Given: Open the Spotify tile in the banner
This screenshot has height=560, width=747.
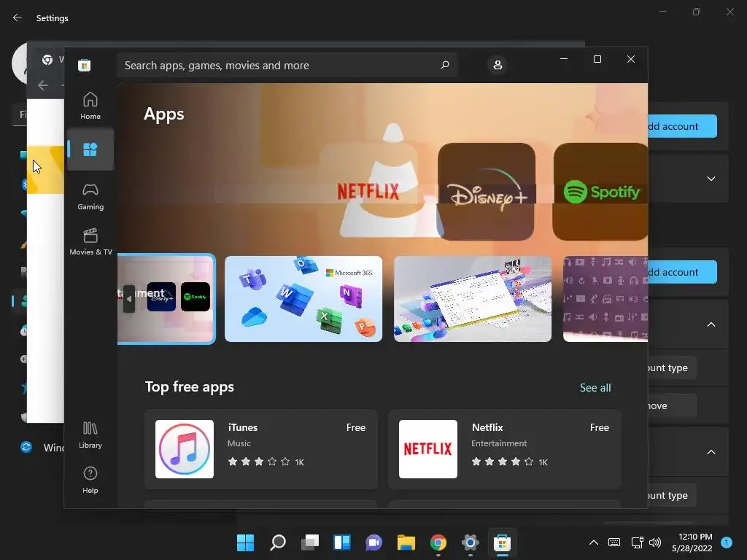Looking at the screenshot, I should pos(600,192).
